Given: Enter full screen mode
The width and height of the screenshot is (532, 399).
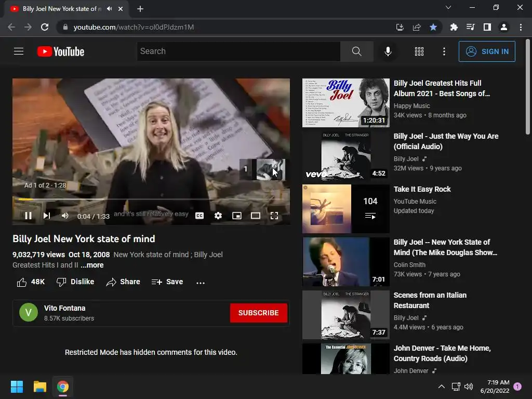Looking at the screenshot, I should [x=274, y=216].
